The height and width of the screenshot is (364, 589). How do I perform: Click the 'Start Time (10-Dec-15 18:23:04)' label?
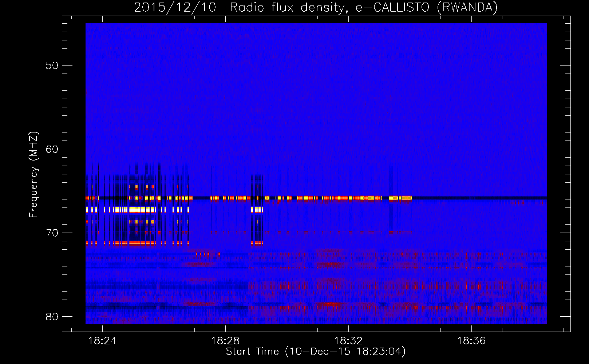(316, 352)
